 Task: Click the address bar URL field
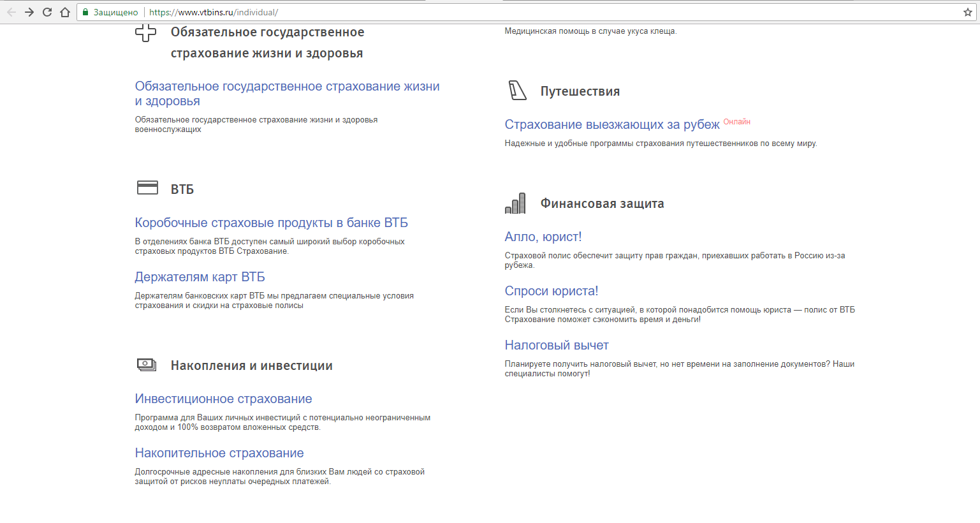(510, 12)
